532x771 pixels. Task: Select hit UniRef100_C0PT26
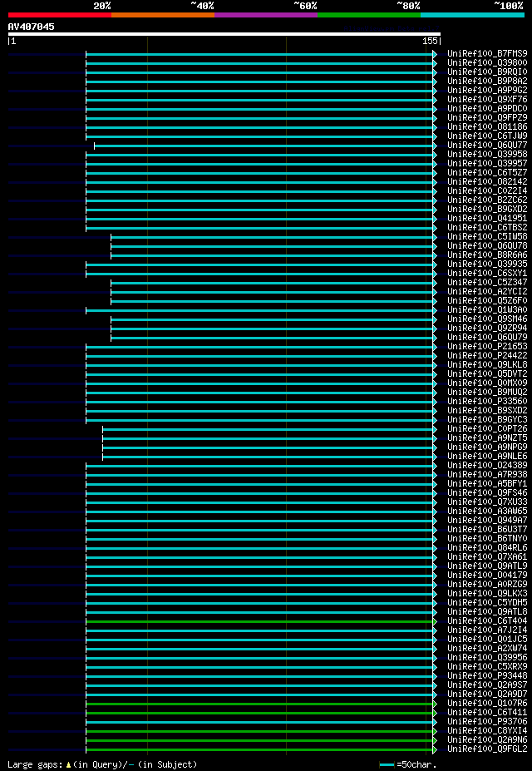click(487, 430)
